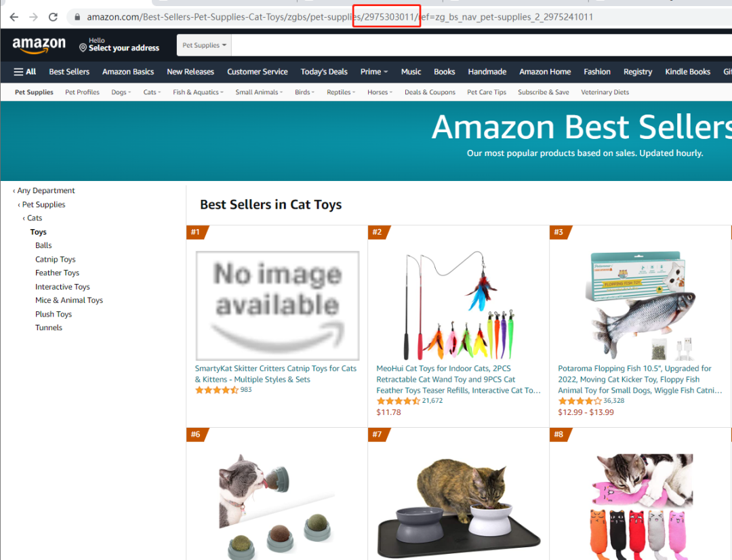Click SmartyKat star rating
The width and height of the screenshot is (732, 560).
pos(217,390)
